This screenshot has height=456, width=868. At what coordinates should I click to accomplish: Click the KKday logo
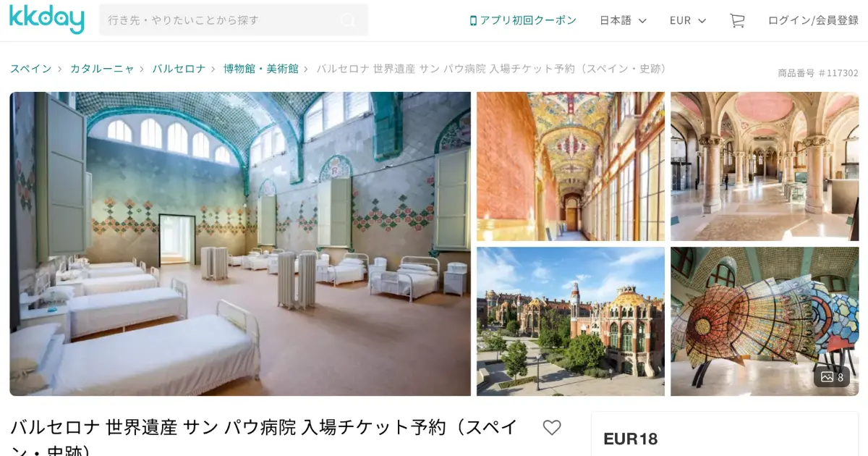point(47,20)
